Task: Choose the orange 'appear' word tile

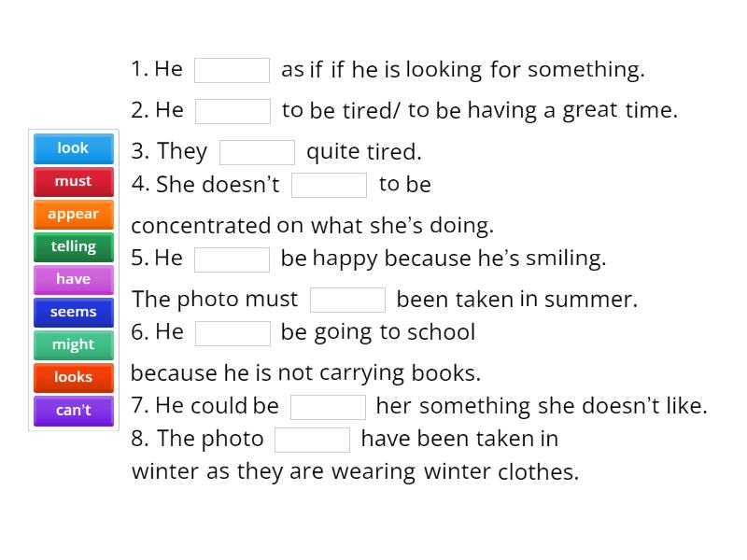Action: [73, 214]
